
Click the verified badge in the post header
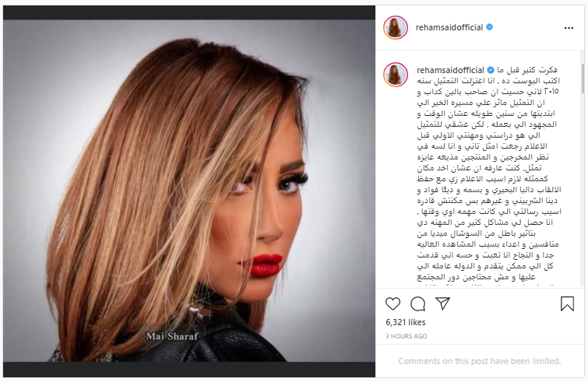489,27
